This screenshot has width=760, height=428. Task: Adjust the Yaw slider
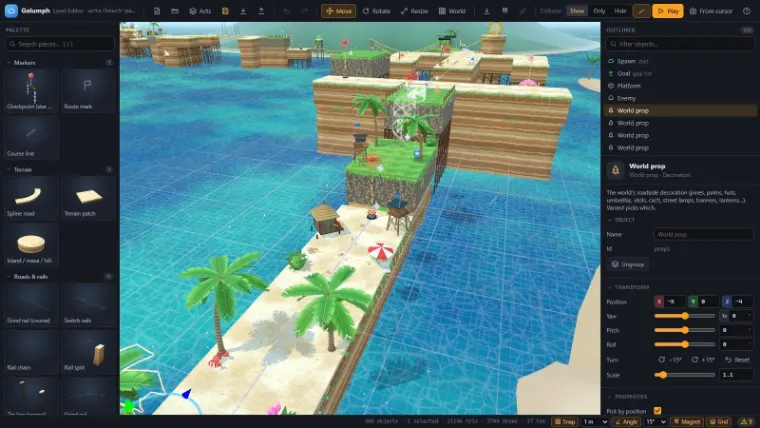click(684, 316)
